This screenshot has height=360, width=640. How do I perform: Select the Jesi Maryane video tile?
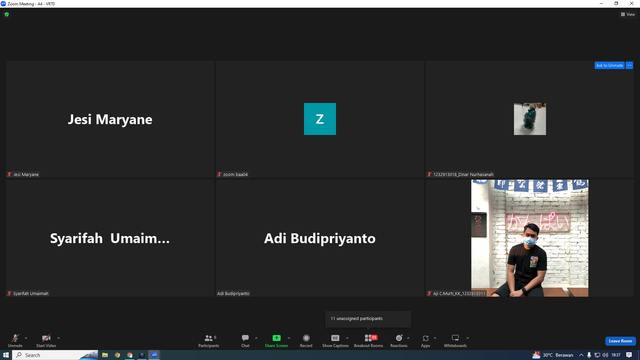[x=110, y=119]
